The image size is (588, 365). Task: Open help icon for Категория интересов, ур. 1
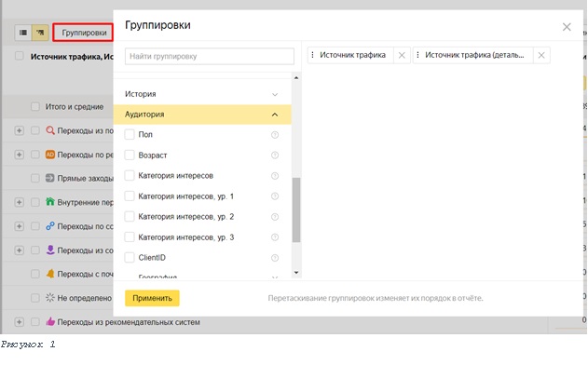pyautogui.click(x=275, y=196)
